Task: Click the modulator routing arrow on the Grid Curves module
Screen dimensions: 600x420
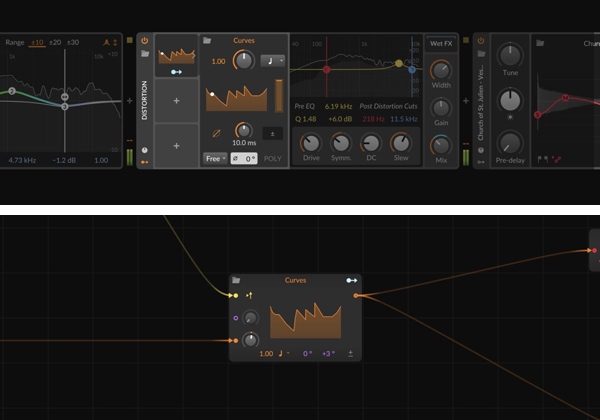Action: 352,280
